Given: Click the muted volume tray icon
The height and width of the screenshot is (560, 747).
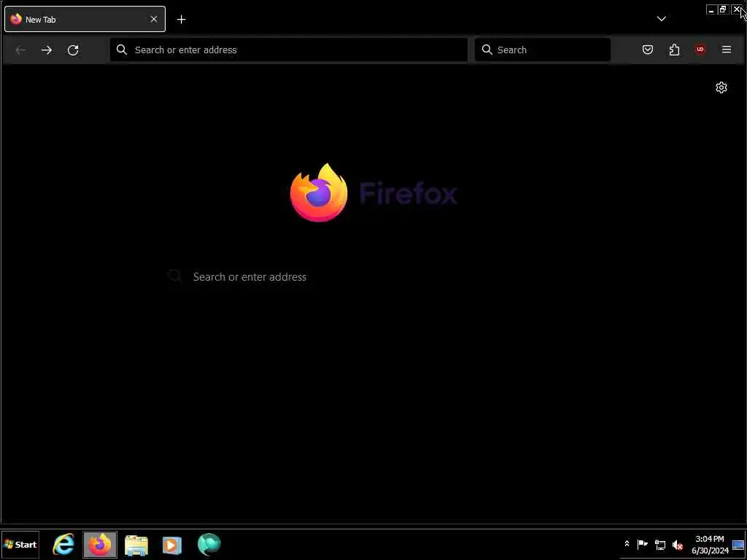Looking at the screenshot, I should coord(678,544).
